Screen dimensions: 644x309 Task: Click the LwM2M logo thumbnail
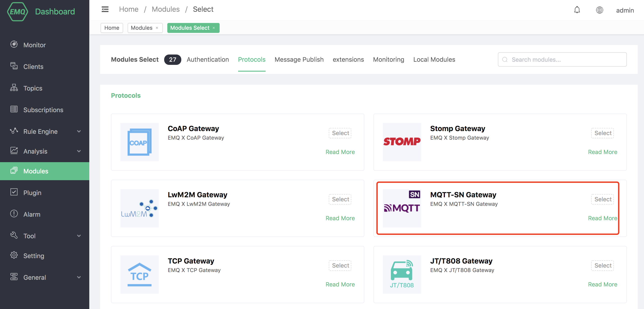point(140,208)
